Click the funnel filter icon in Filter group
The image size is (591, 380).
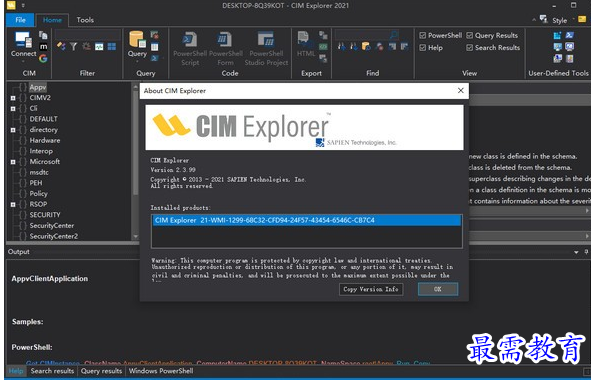pos(73,46)
